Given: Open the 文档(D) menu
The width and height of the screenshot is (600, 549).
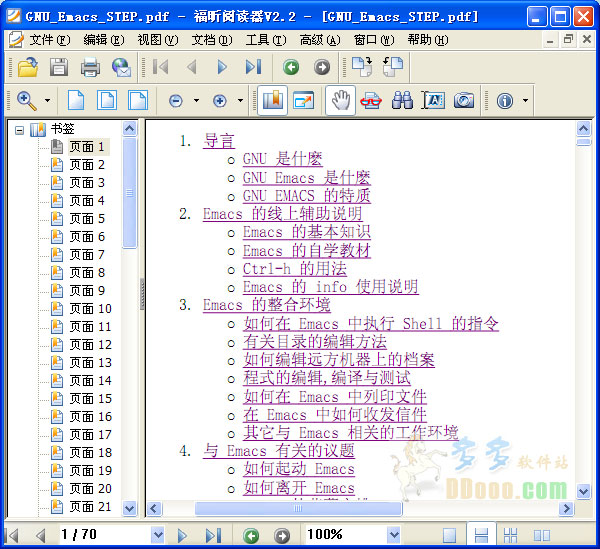Looking at the screenshot, I should click(x=212, y=40).
